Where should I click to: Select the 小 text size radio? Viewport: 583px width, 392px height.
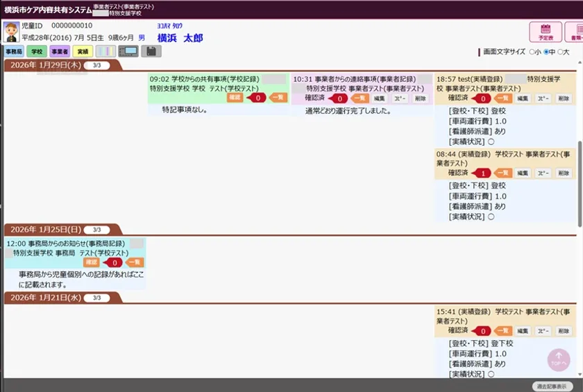[x=532, y=52]
